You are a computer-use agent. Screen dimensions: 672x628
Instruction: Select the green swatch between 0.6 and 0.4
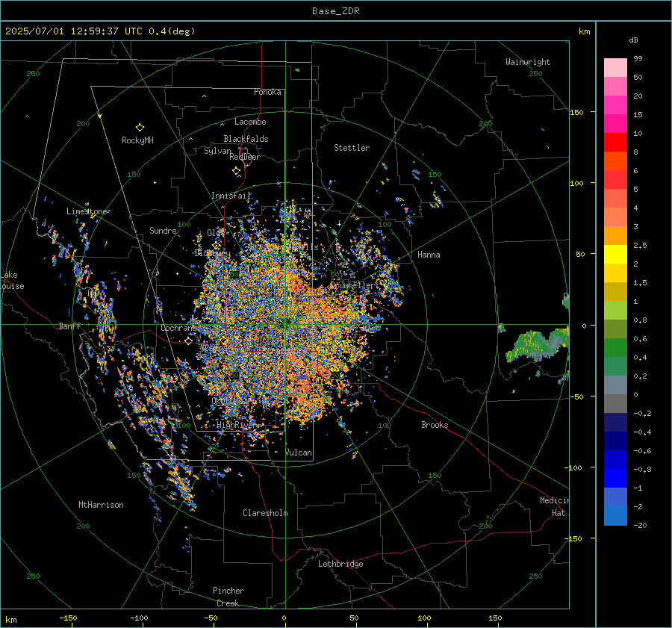tap(615, 348)
